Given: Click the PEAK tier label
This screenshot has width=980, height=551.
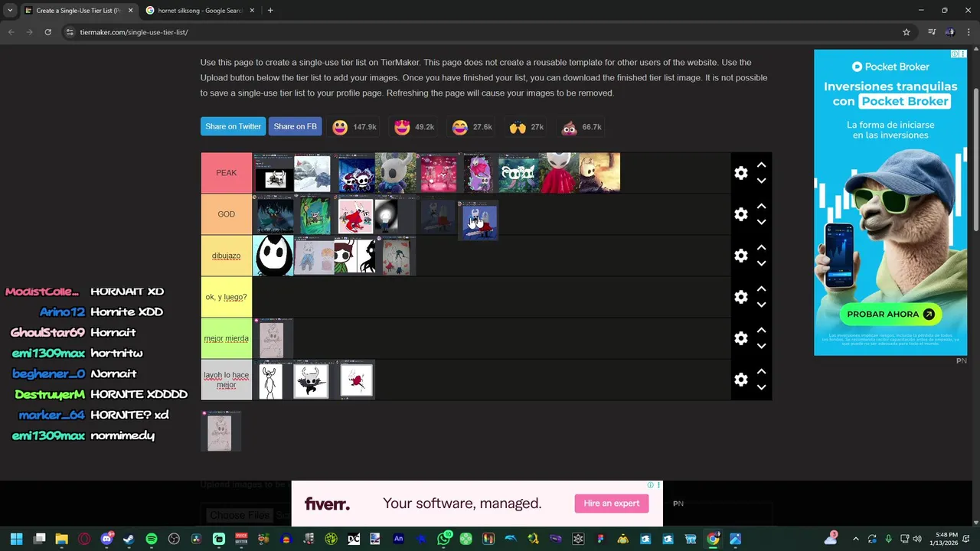Looking at the screenshot, I should 227,173.
